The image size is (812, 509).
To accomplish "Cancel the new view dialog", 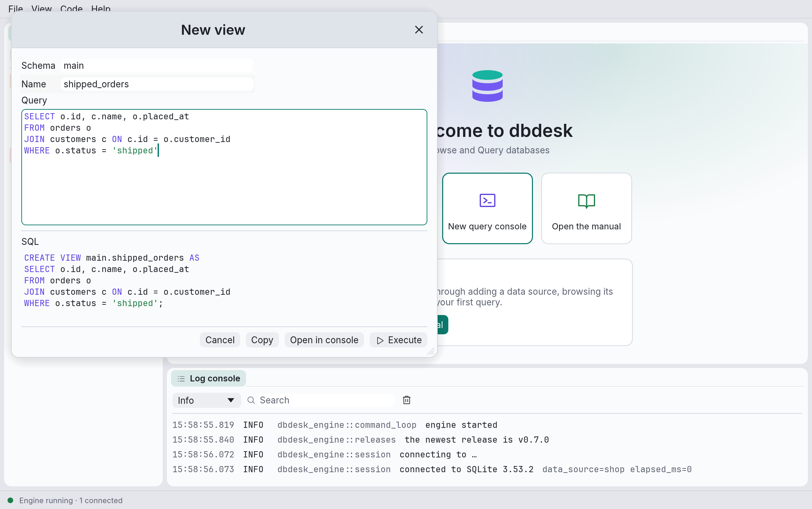I will 220,340.
